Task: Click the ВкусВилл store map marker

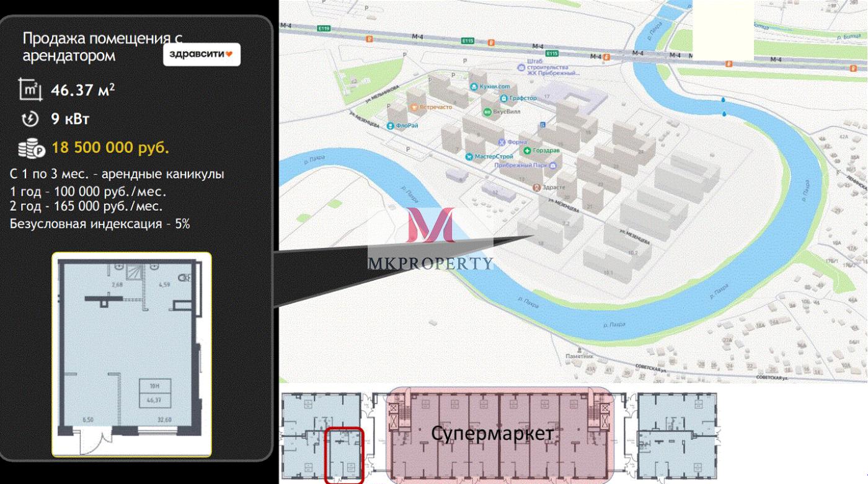Action: pyautogui.click(x=487, y=112)
